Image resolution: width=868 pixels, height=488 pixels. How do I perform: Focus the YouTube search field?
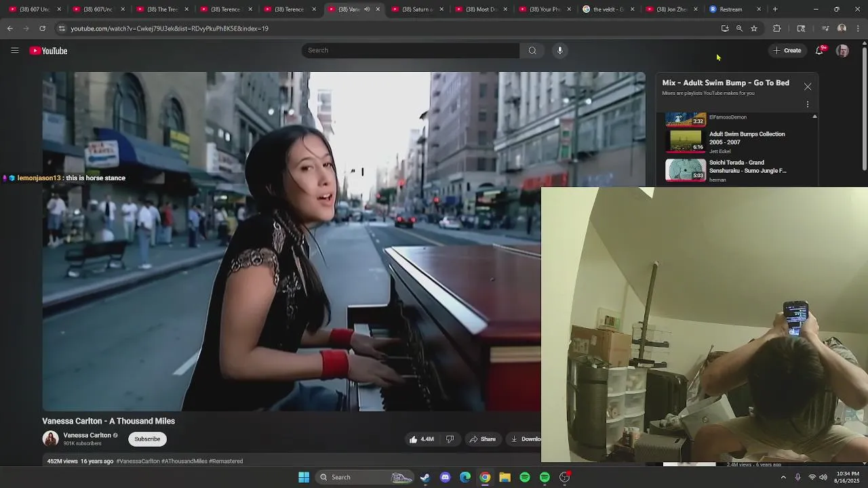(x=411, y=50)
